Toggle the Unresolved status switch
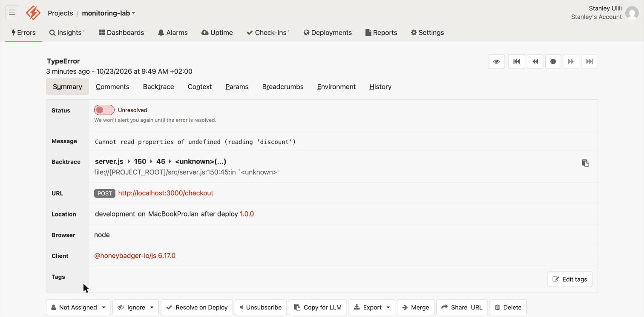 coord(104,110)
